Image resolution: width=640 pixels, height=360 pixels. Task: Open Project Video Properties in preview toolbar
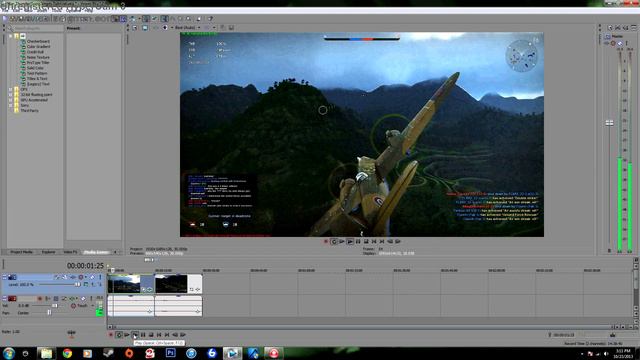[x=135, y=28]
